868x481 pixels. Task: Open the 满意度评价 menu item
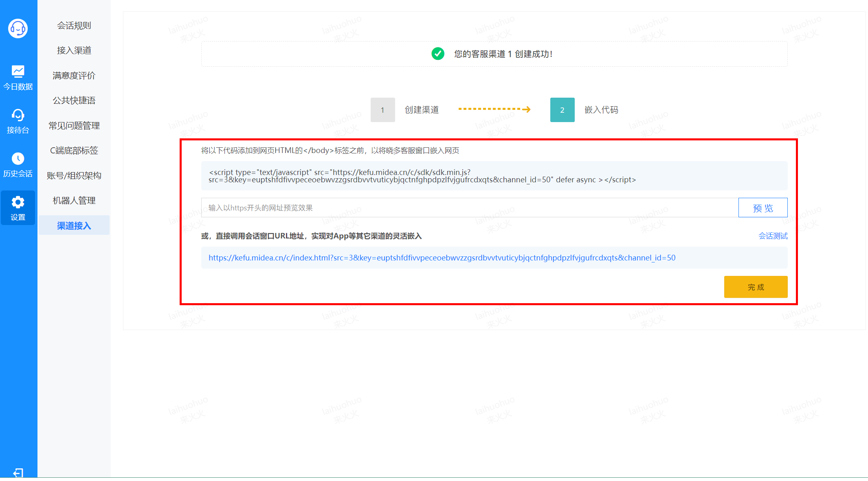click(74, 76)
